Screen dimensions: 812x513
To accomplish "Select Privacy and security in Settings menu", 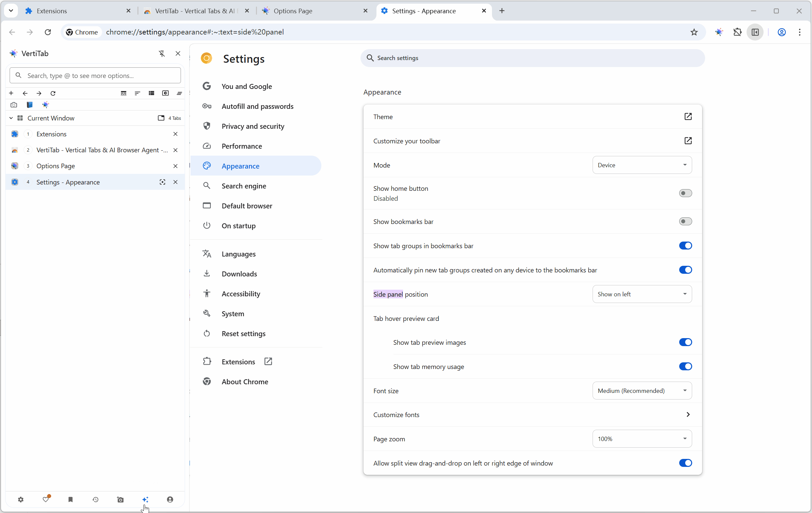I will pyautogui.click(x=253, y=126).
